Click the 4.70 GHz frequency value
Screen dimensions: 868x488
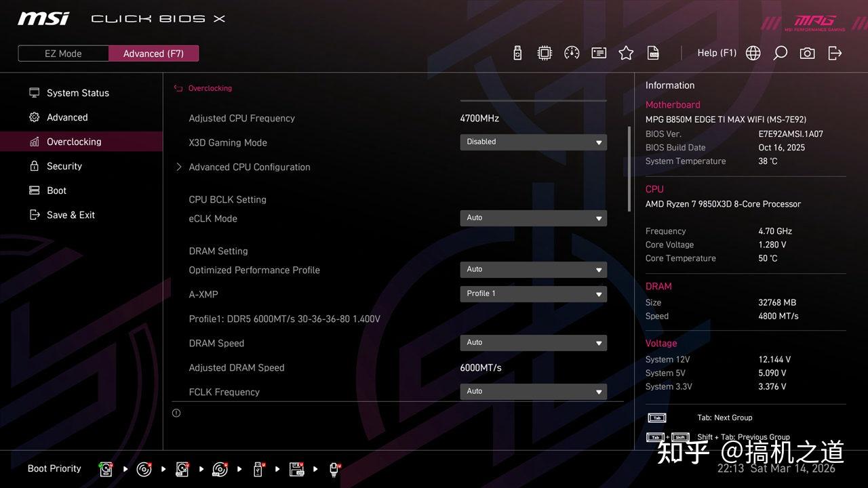775,231
